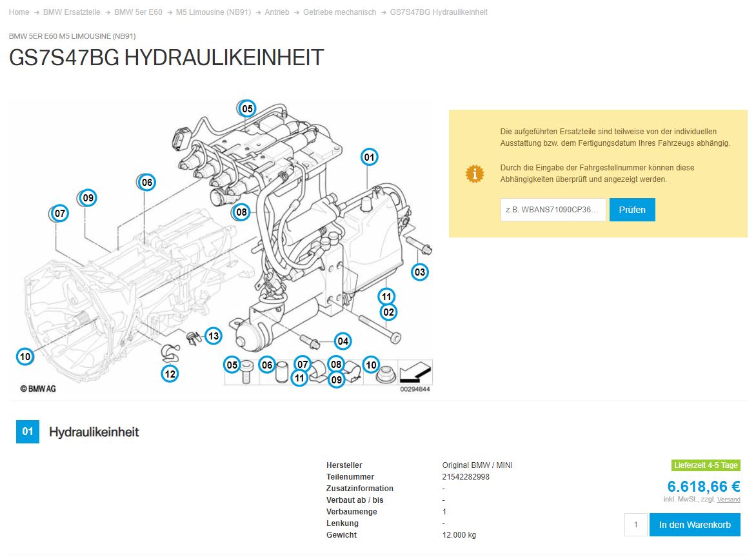Image resolution: width=756 pixels, height=557 pixels.
Task: Select callout 02 on the parts diagram
Action: click(x=388, y=312)
